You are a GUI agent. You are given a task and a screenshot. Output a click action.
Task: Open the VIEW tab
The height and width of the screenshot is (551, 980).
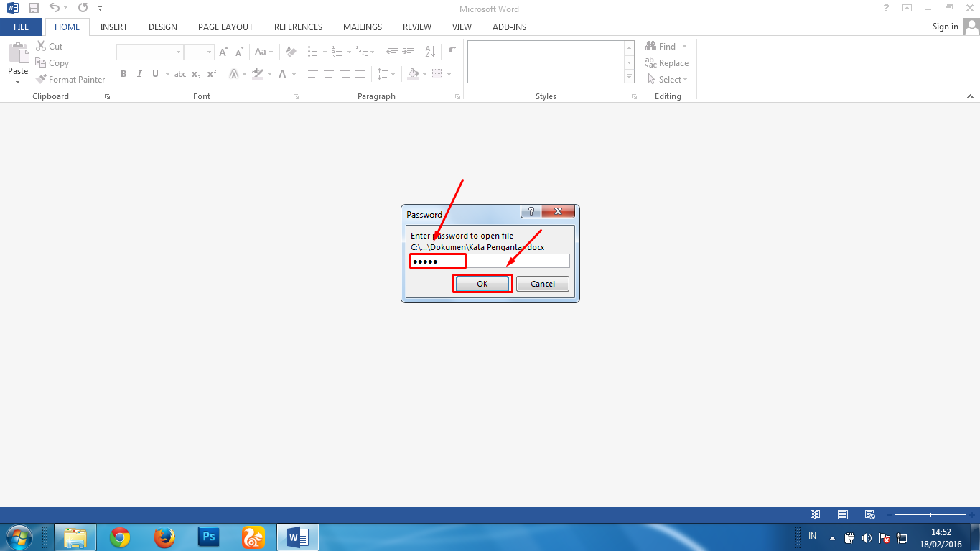point(462,27)
